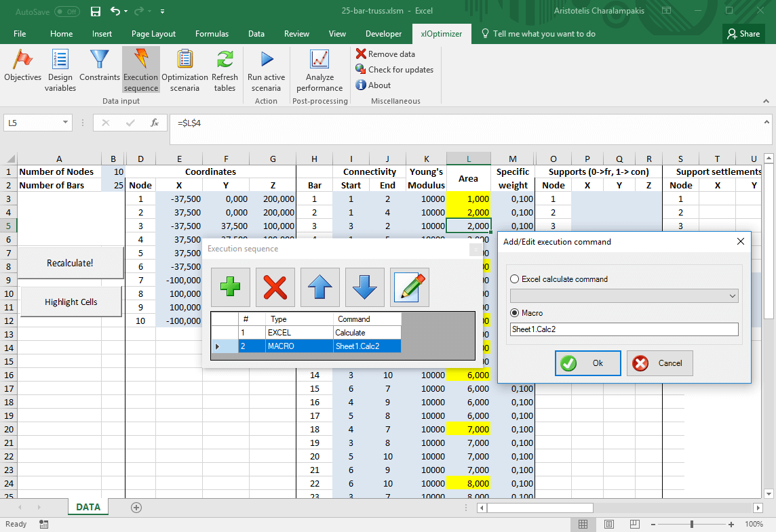Click the Design variables icon
This screenshot has width=776, height=532.
pos(60,61)
